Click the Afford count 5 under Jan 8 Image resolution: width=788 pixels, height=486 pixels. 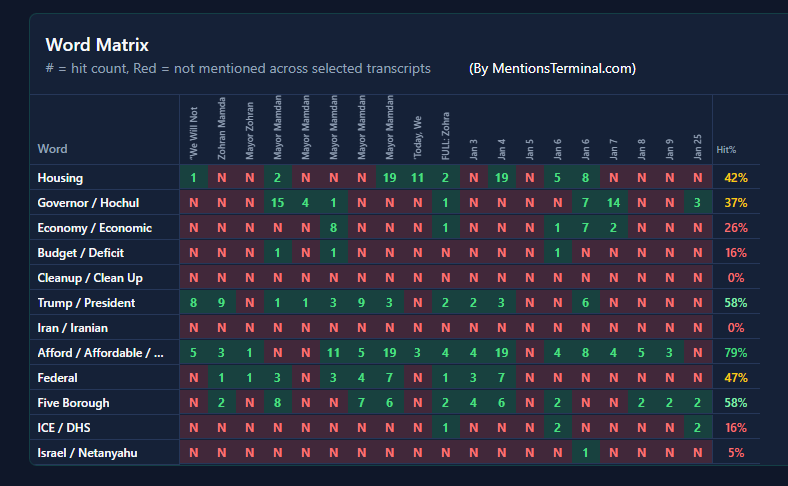642,353
